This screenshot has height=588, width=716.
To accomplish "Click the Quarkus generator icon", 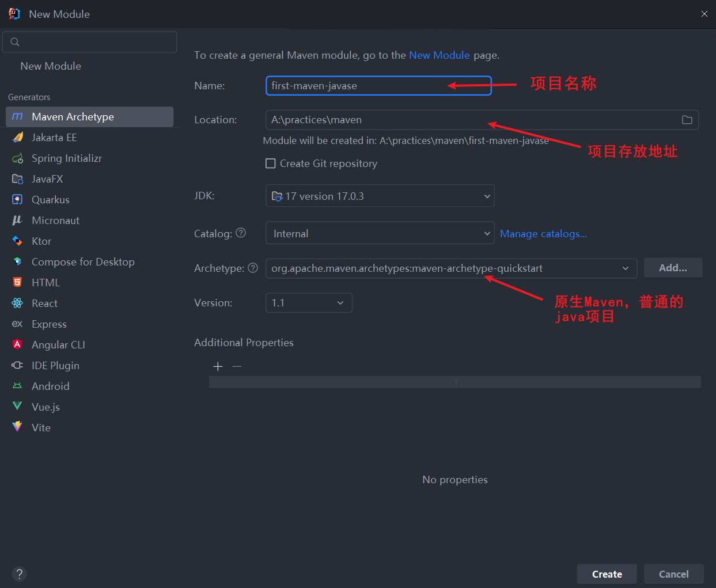I will click(18, 199).
